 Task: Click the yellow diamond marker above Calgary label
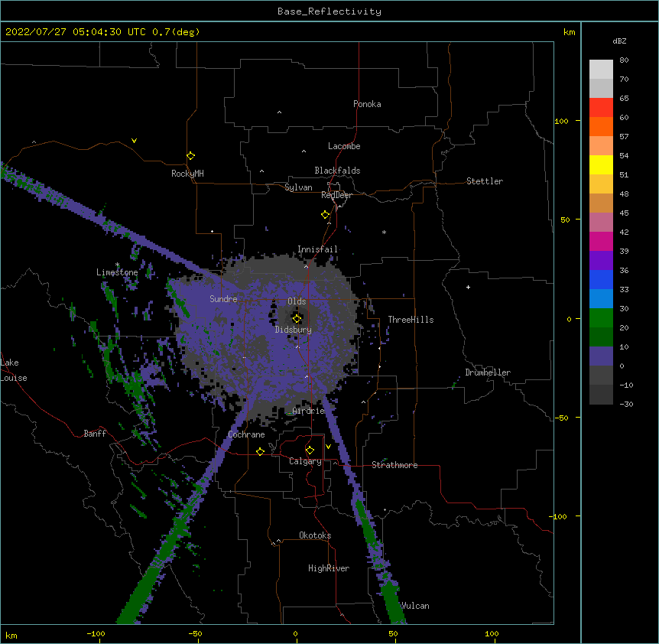pos(310,450)
